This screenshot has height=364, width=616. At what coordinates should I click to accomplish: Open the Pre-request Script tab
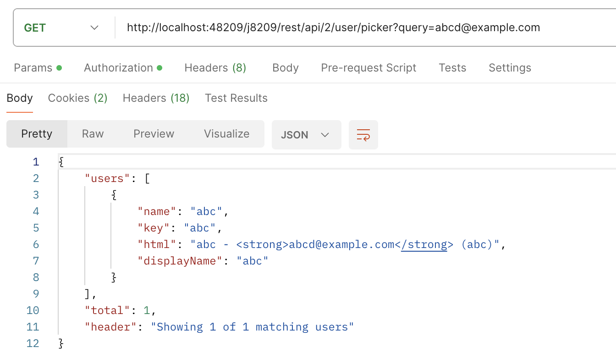coord(368,67)
